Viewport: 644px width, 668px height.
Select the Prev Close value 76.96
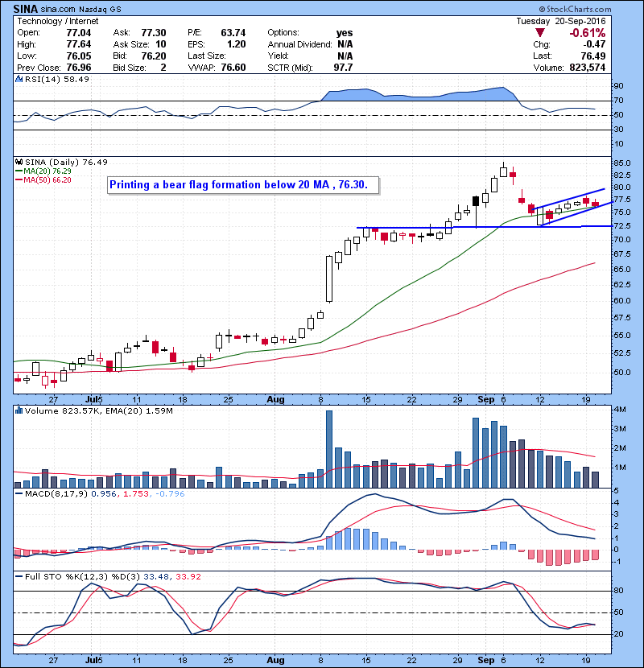click(x=79, y=68)
